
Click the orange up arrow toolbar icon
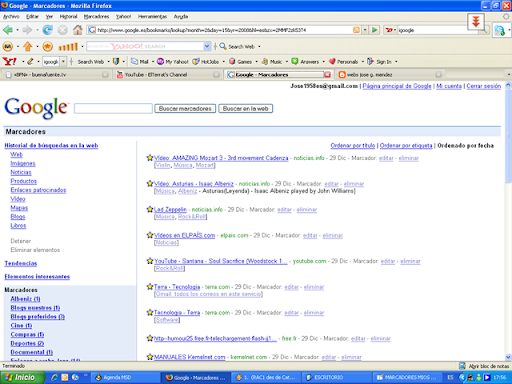tap(28, 46)
